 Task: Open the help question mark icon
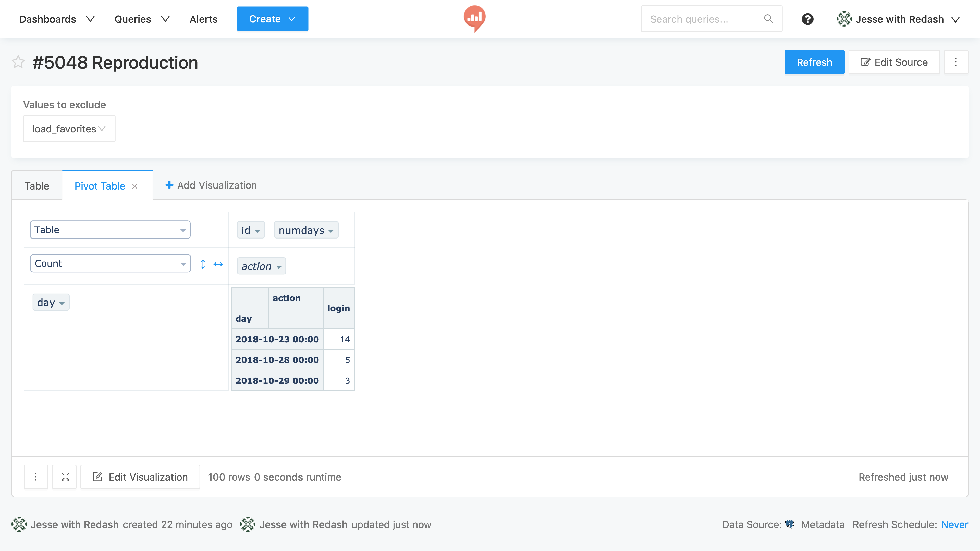807,19
